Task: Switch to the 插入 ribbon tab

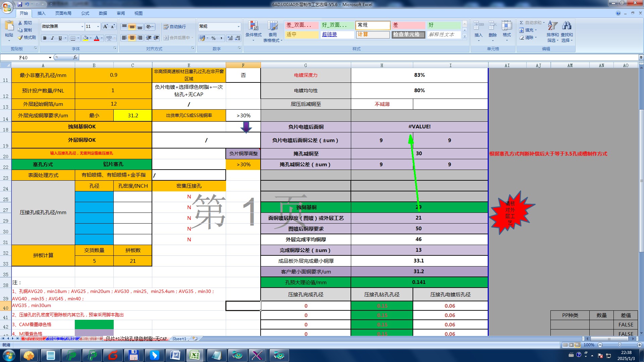Action: (41, 13)
